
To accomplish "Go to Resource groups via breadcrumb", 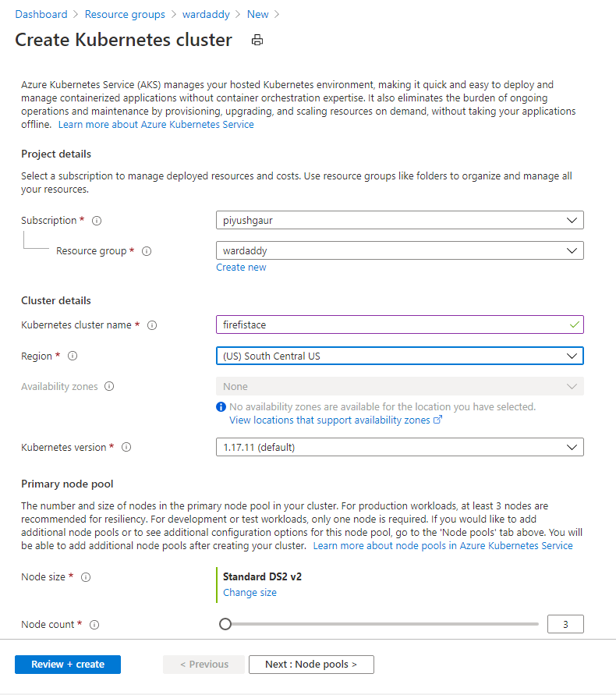I will [x=125, y=14].
